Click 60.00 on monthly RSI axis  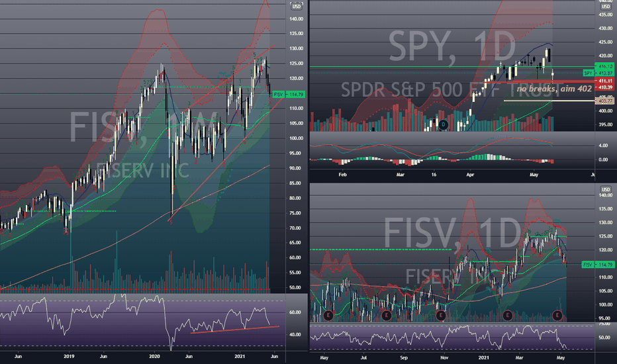point(295,312)
